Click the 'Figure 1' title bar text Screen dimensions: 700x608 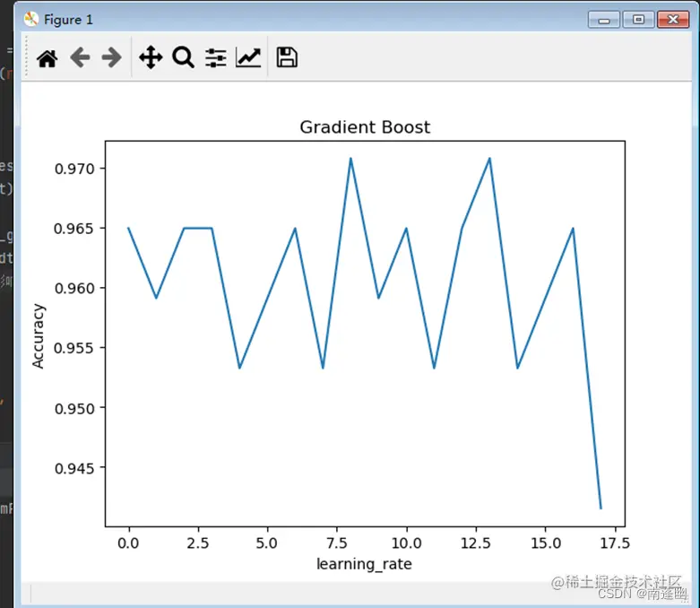68,20
